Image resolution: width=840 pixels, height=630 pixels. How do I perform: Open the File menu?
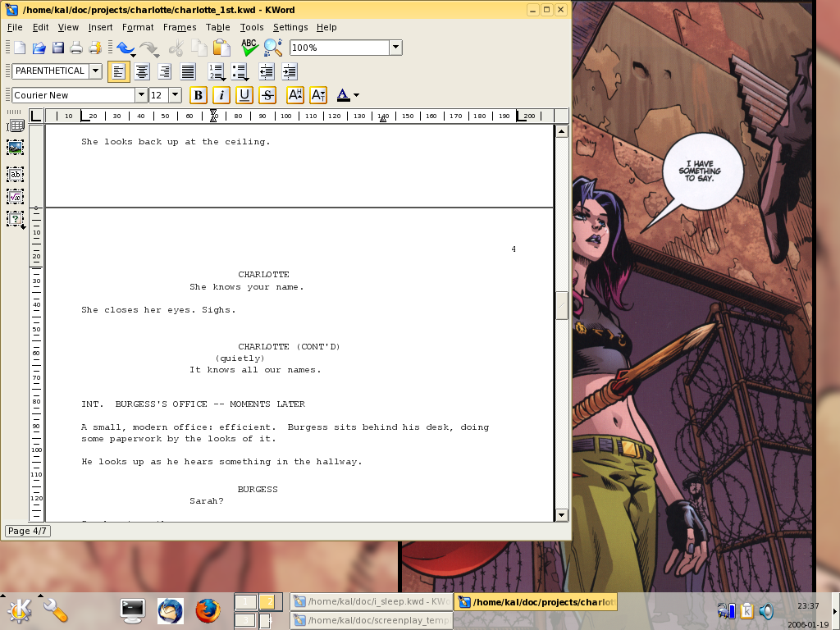point(15,27)
